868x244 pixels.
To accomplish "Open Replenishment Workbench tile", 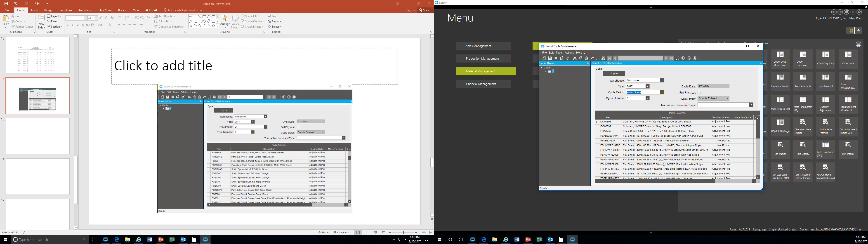I will [848, 104].
